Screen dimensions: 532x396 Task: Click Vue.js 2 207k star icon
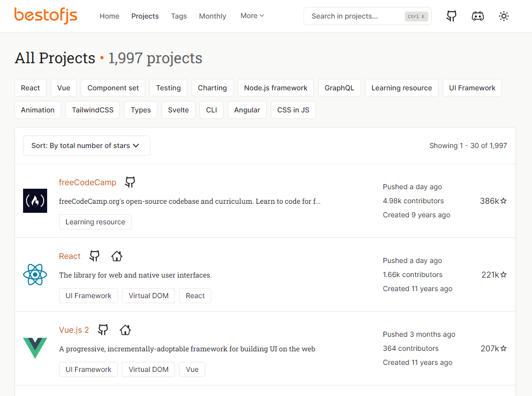click(x=503, y=348)
